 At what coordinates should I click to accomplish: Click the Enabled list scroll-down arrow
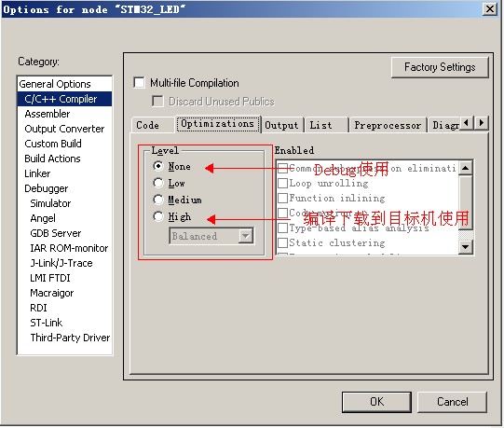466,247
